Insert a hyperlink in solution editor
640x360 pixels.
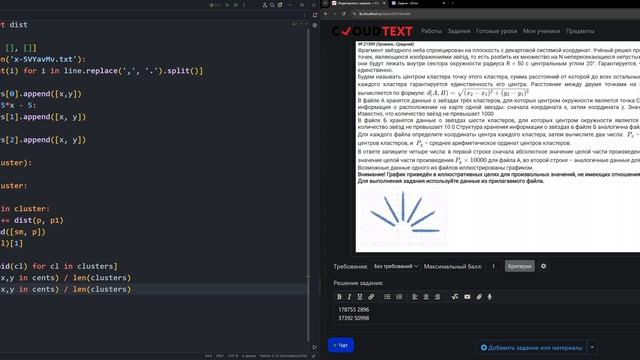[x=371, y=297]
